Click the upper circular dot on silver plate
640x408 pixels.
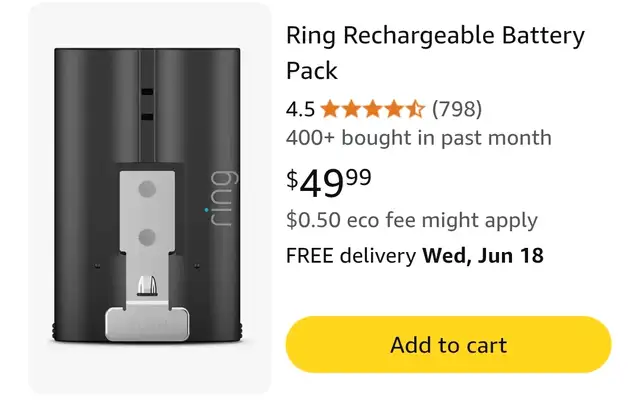point(147,189)
